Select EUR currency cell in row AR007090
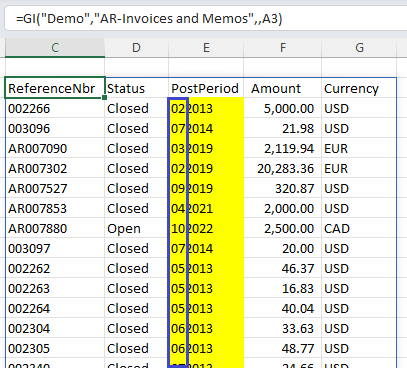 359,148
